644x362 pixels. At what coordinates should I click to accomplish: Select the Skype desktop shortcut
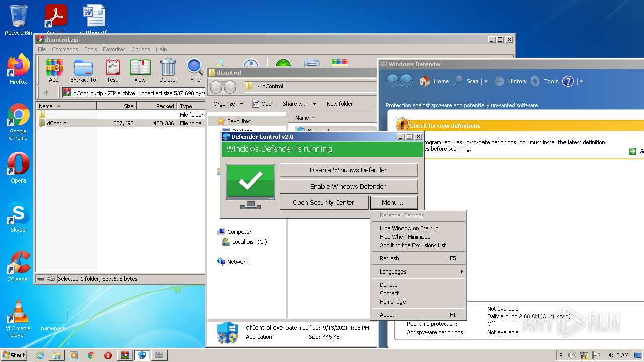(18, 218)
